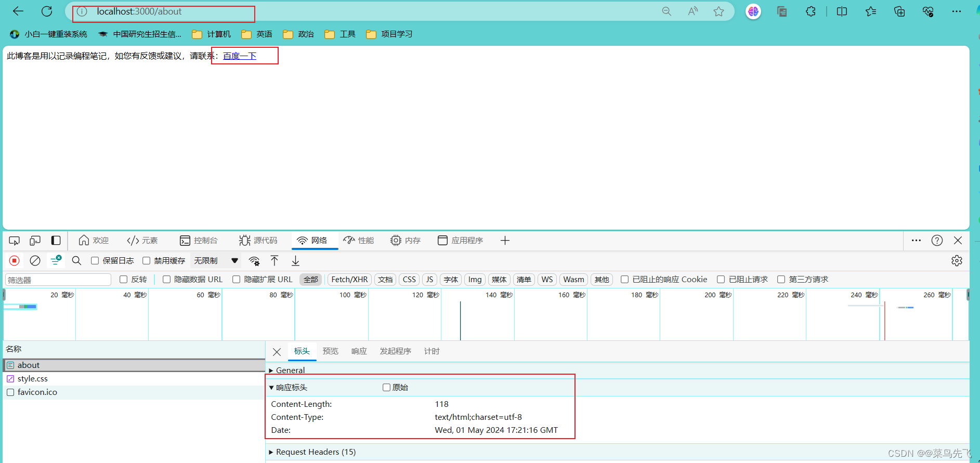This screenshot has width=980, height=463.
Task: Expand the Request Headers (15) section
Action: (x=312, y=452)
